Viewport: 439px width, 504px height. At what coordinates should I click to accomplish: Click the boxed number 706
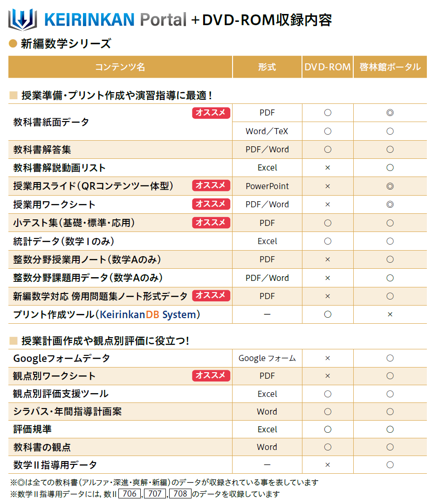(x=130, y=494)
